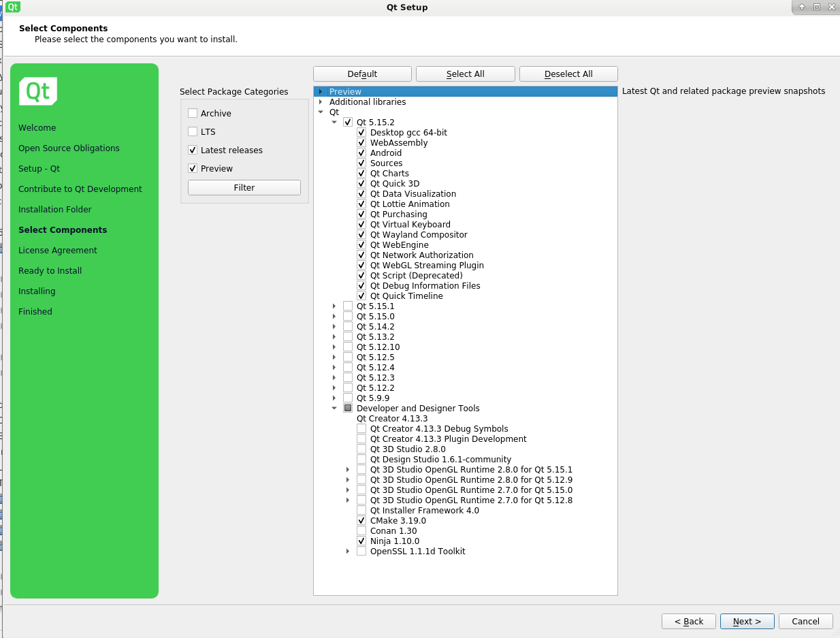
Task: Uncheck the Ninja 1.10.0 checkbox
Action: tap(361, 541)
